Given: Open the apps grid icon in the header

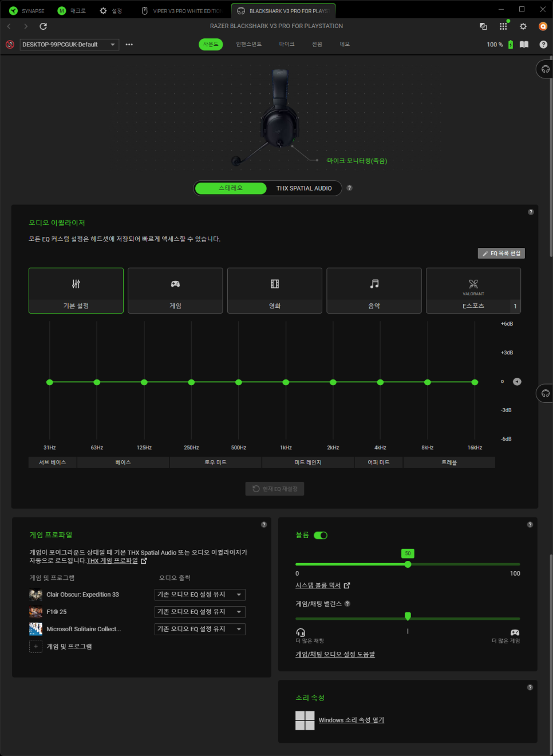Looking at the screenshot, I should [503, 26].
